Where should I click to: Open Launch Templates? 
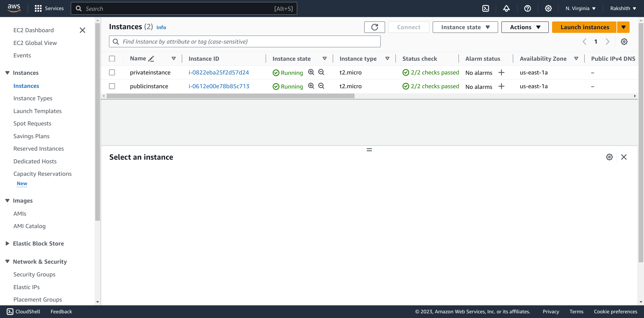(38, 111)
